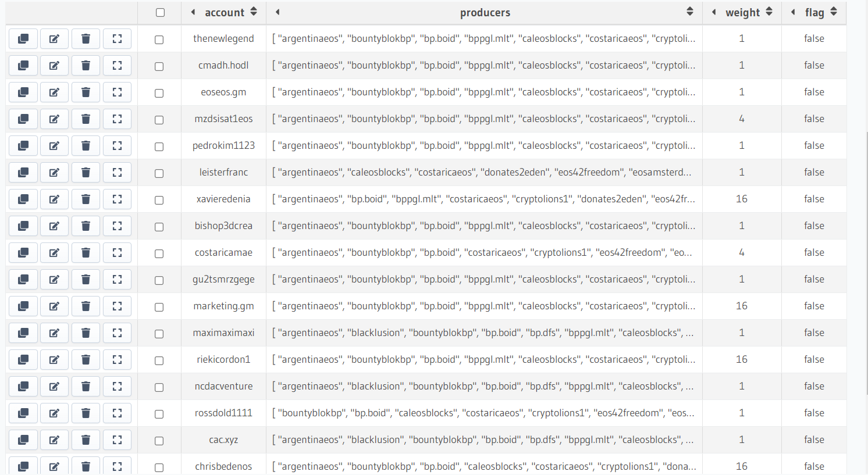Open fullscreen view for eoseos.gm row

coord(117,92)
